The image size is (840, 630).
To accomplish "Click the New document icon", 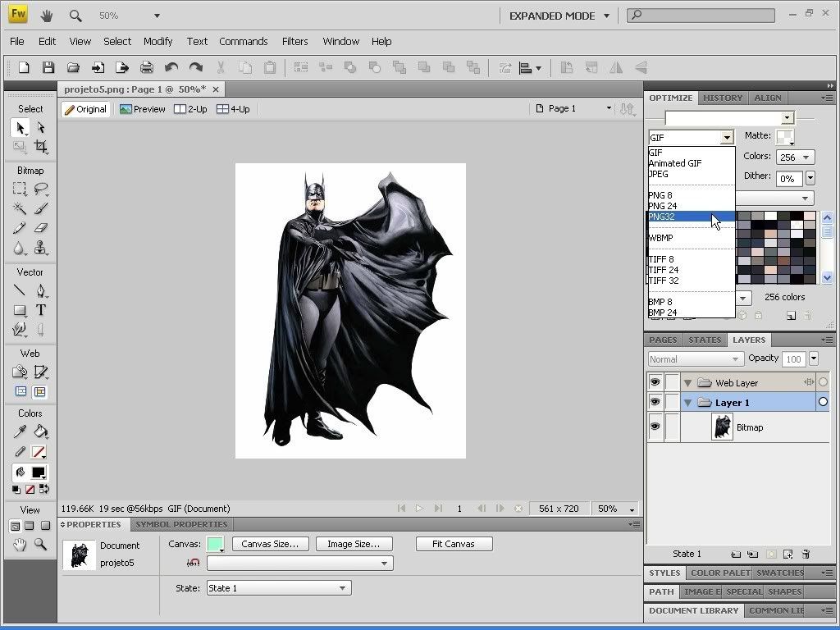I will pos(24,67).
